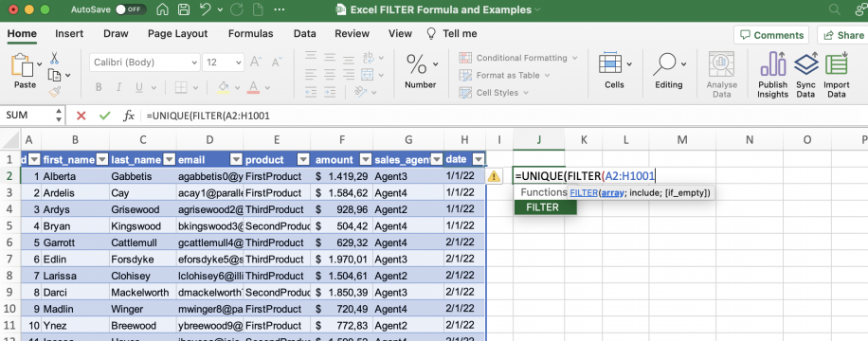
Task: Click the Analyse Data button
Action: [x=722, y=75]
